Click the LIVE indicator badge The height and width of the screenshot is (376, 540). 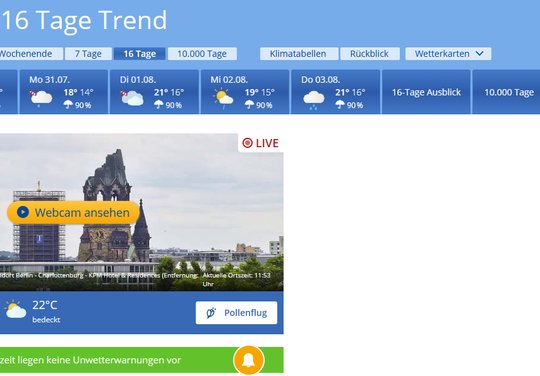(261, 143)
